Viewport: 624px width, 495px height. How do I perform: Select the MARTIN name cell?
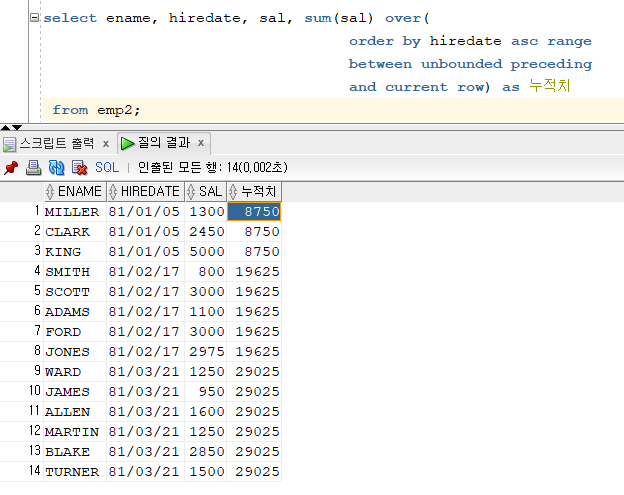click(x=75, y=432)
